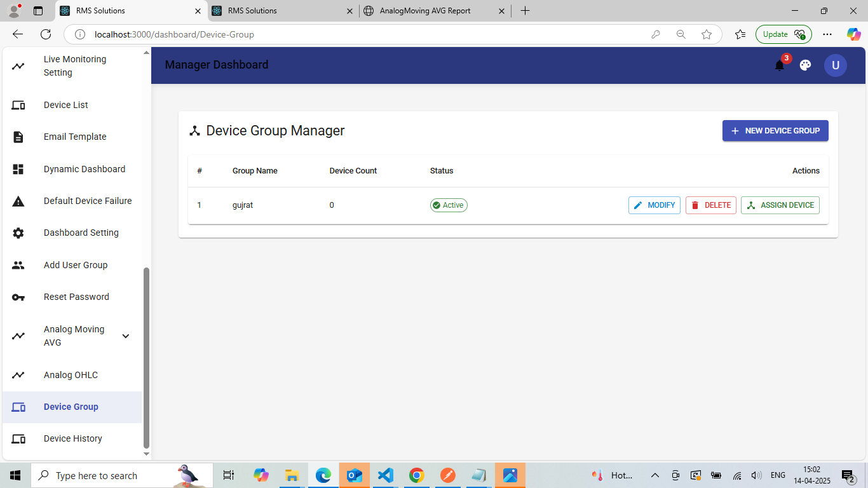
Task: Click the theme palette icon
Action: click(805, 65)
